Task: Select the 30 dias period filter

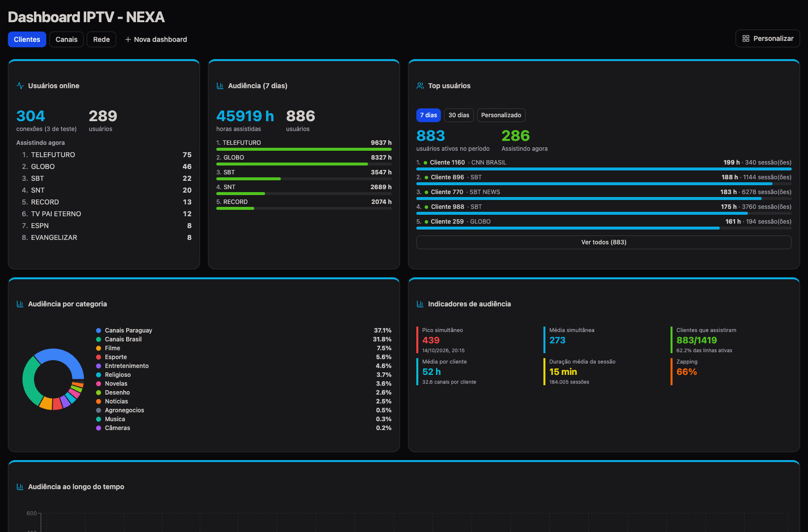Action: point(459,115)
